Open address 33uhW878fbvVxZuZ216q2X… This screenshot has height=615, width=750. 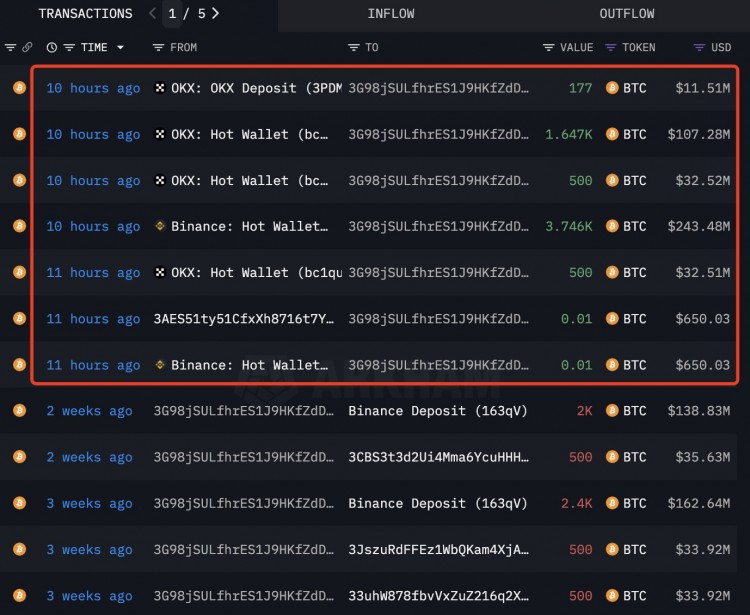[x=439, y=596]
